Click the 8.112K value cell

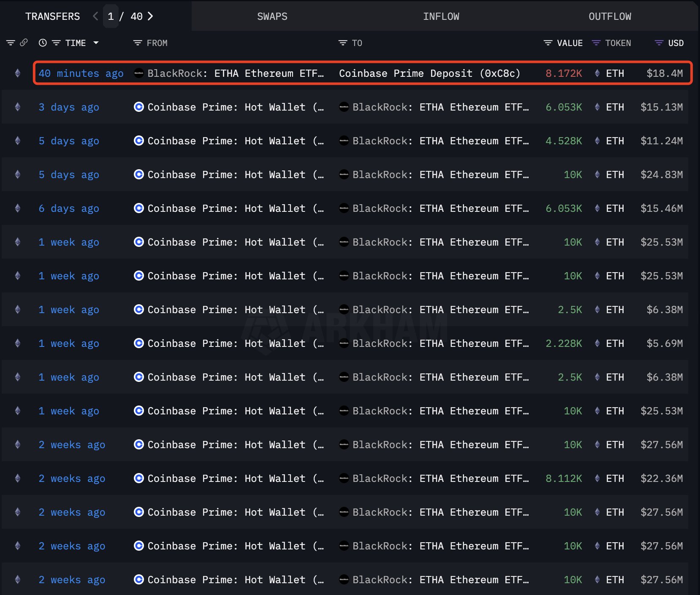tap(564, 479)
